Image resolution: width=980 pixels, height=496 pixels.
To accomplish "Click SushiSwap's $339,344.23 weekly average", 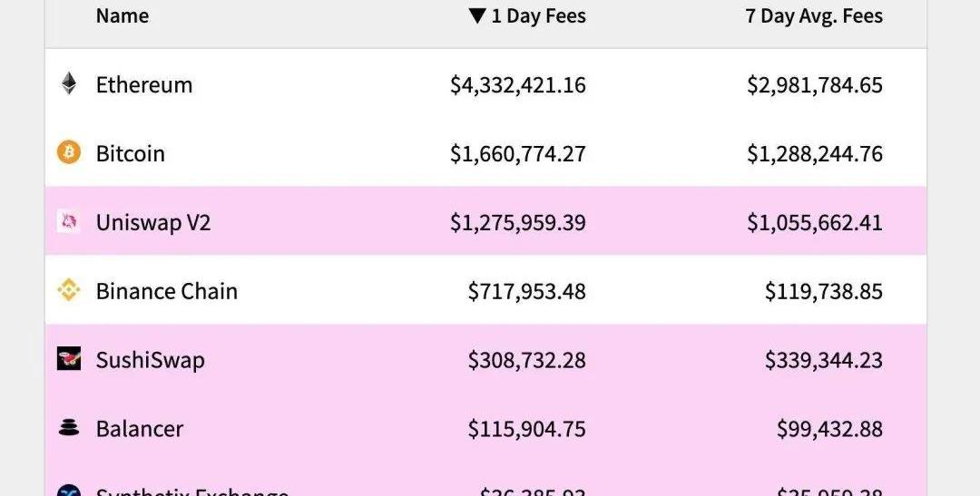I will click(824, 360).
